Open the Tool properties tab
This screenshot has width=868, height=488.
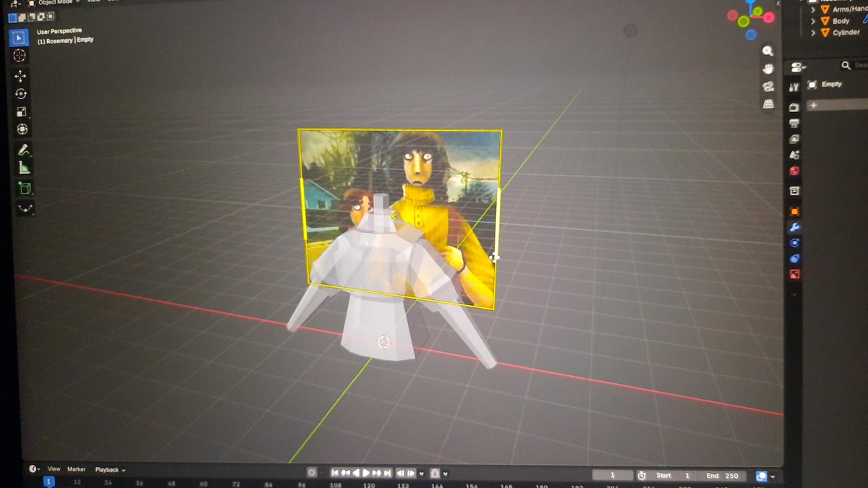coord(794,87)
